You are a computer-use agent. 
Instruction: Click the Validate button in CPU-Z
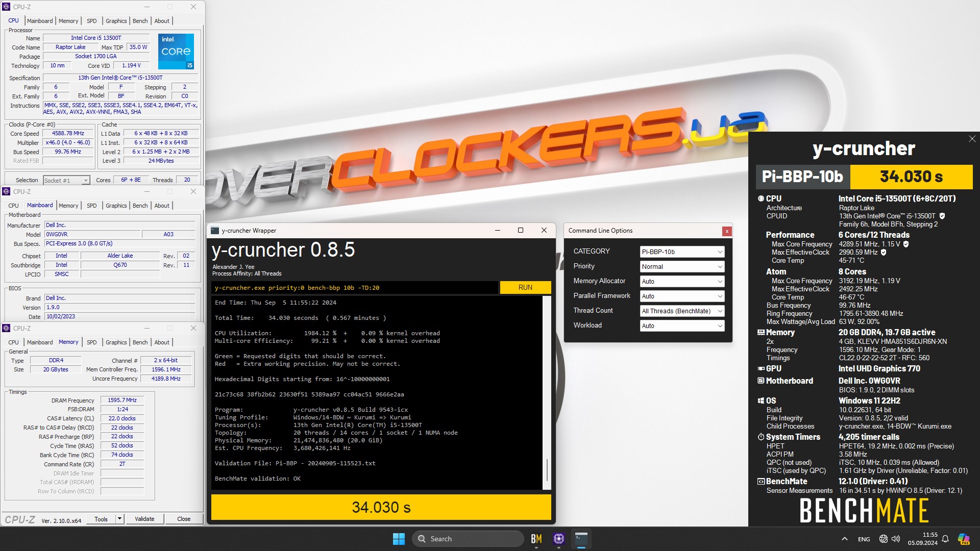(x=144, y=519)
